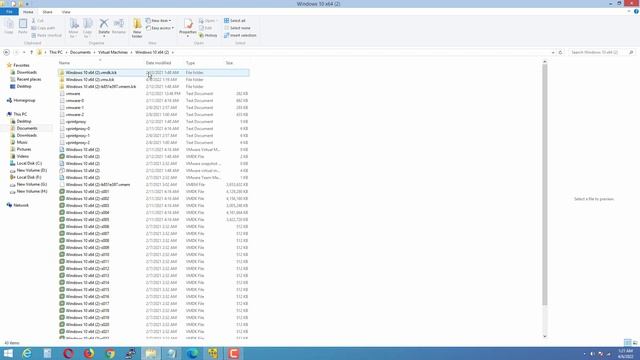Open Google Chrome from the taskbar
The image size is (640, 360).
[110, 353]
